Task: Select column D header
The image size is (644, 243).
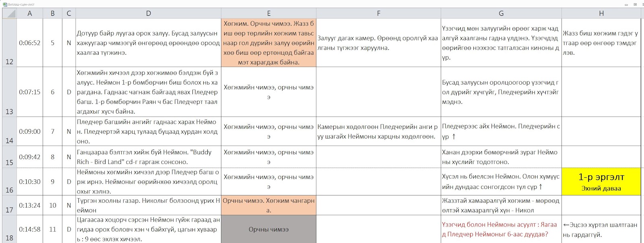Action: coord(148,13)
